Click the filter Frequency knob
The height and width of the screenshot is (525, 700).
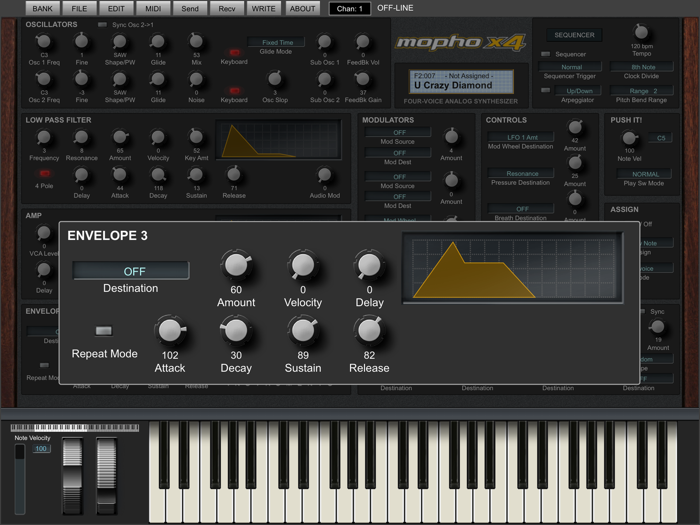pyautogui.click(x=44, y=137)
